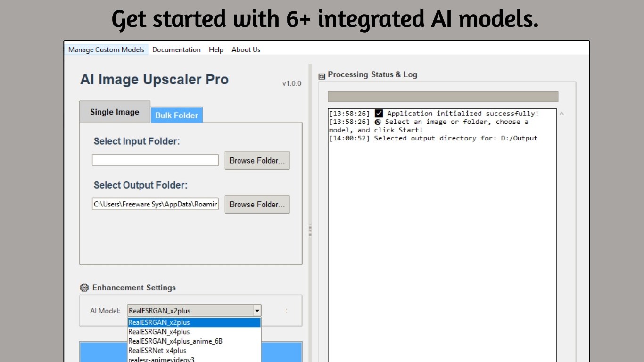Select RealESRGAN_x4plus_anime_6B model
644x362 pixels.
pos(175,341)
